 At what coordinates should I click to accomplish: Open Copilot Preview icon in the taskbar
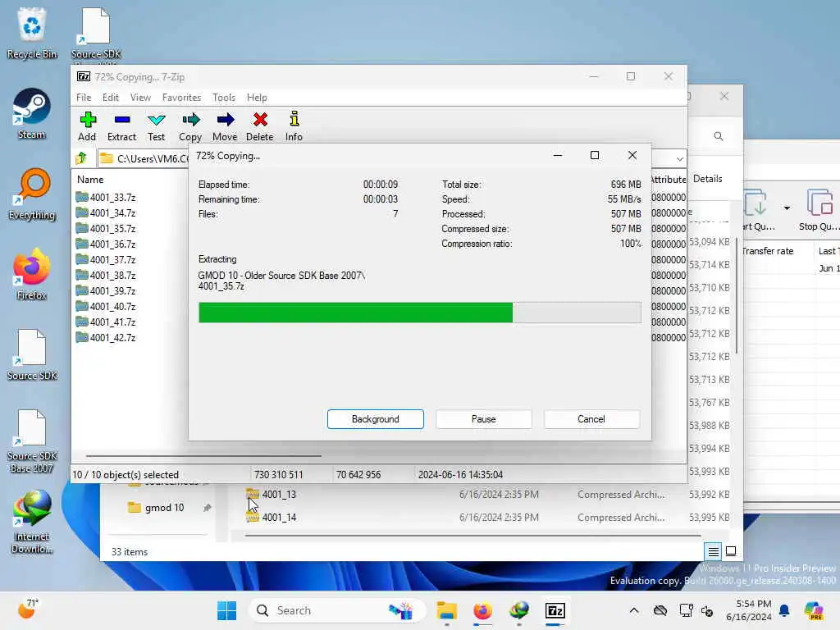[x=814, y=610]
